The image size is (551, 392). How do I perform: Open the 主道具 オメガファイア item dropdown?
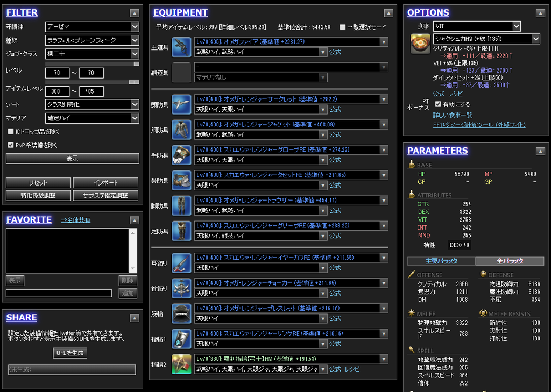[x=291, y=42]
